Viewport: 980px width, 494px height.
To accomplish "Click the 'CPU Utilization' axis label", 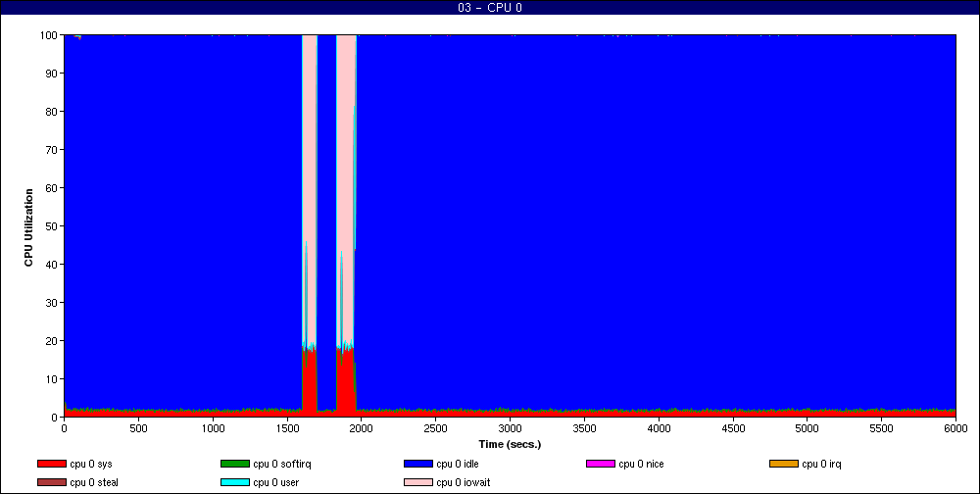I will pyautogui.click(x=28, y=227).
